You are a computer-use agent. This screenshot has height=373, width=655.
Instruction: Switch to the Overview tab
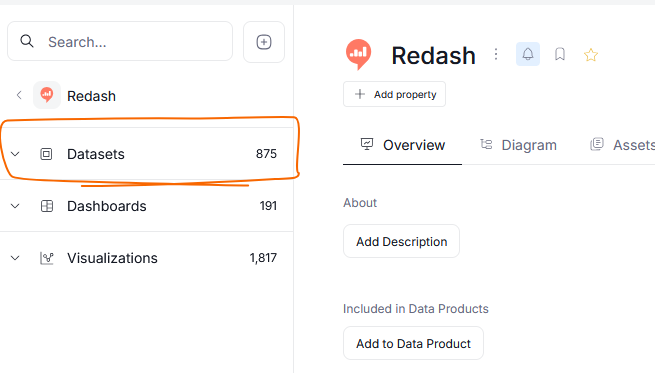[x=402, y=145]
